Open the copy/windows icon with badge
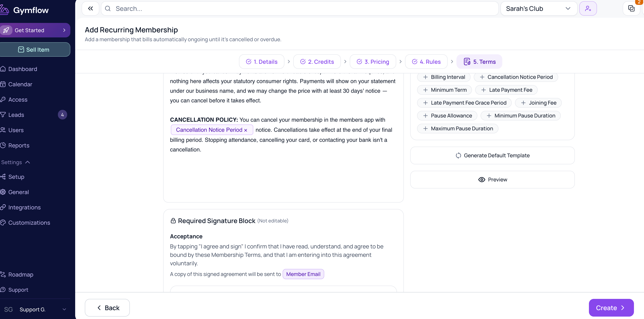 (x=631, y=8)
